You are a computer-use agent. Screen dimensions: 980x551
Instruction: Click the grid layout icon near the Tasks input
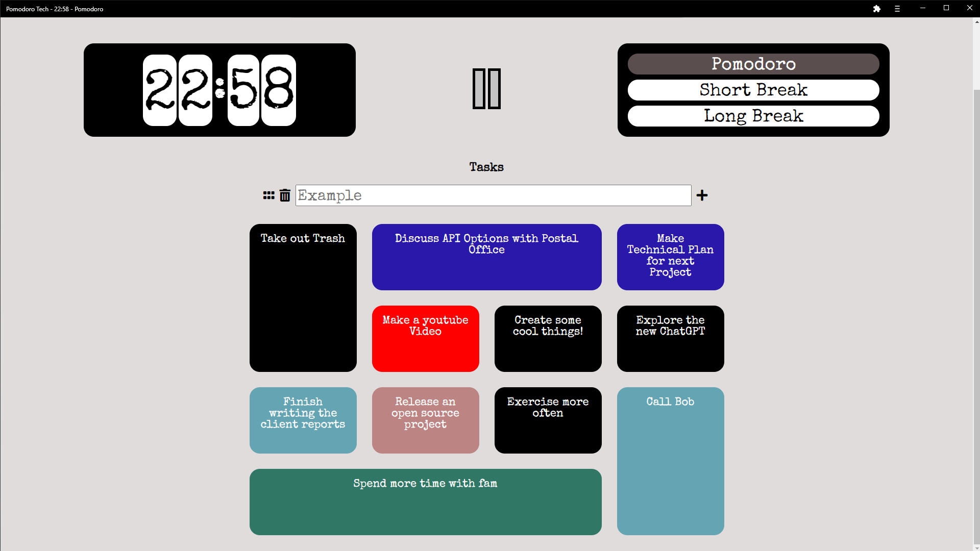click(x=268, y=195)
